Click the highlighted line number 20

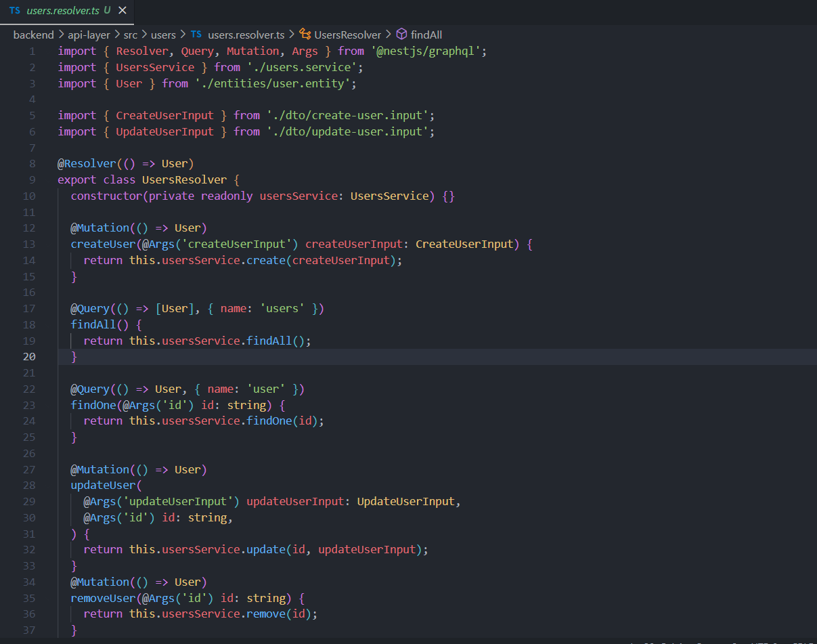pos(30,357)
